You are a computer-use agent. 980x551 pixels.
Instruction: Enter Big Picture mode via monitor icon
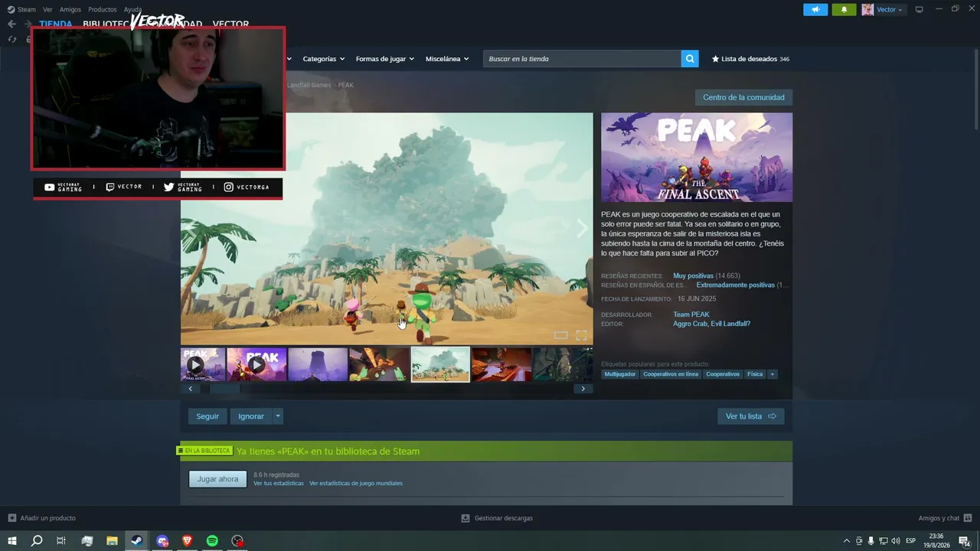(x=920, y=9)
